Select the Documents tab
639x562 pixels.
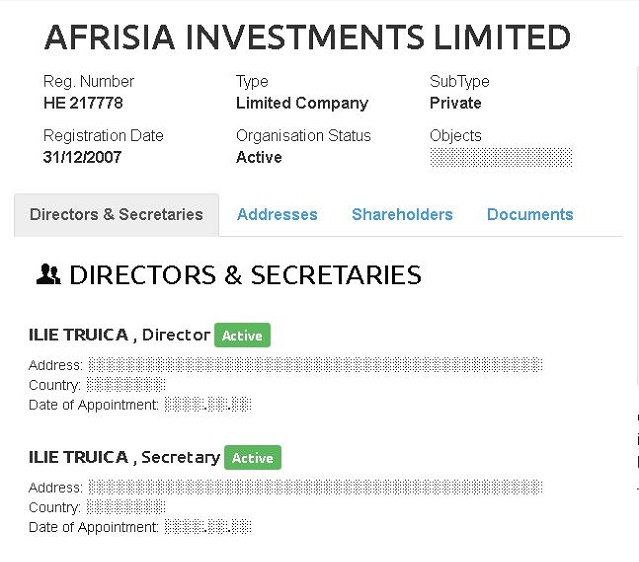(530, 214)
